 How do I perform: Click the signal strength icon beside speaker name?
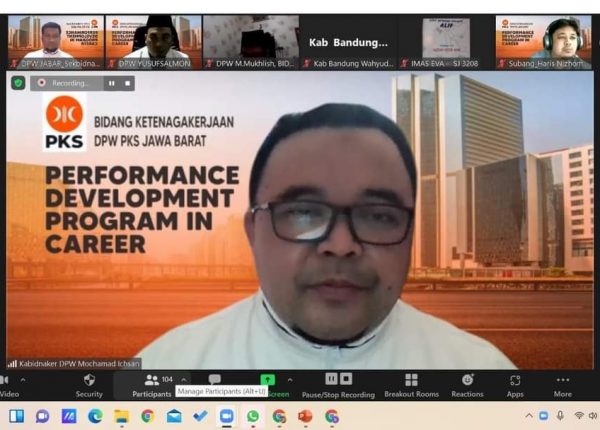(12, 363)
